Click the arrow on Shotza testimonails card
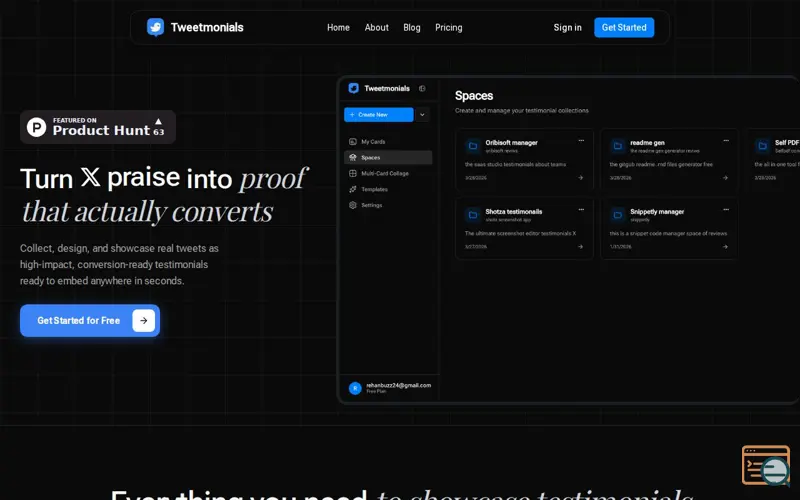The image size is (800, 500). click(x=581, y=246)
